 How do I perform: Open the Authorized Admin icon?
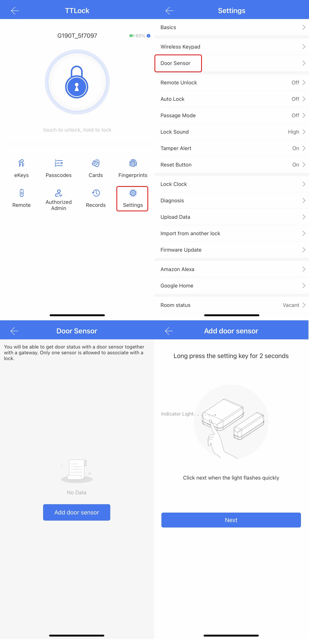pyautogui.click(x=59, y=193)
